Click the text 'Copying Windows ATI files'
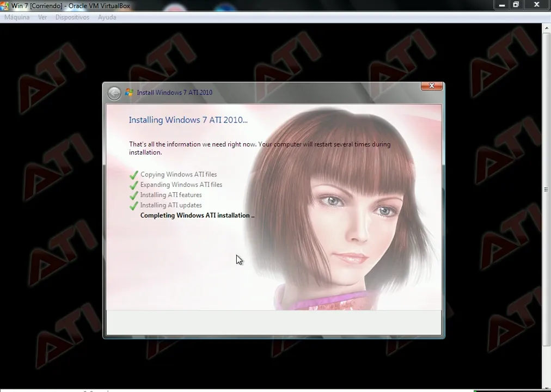 click(179, 175)
